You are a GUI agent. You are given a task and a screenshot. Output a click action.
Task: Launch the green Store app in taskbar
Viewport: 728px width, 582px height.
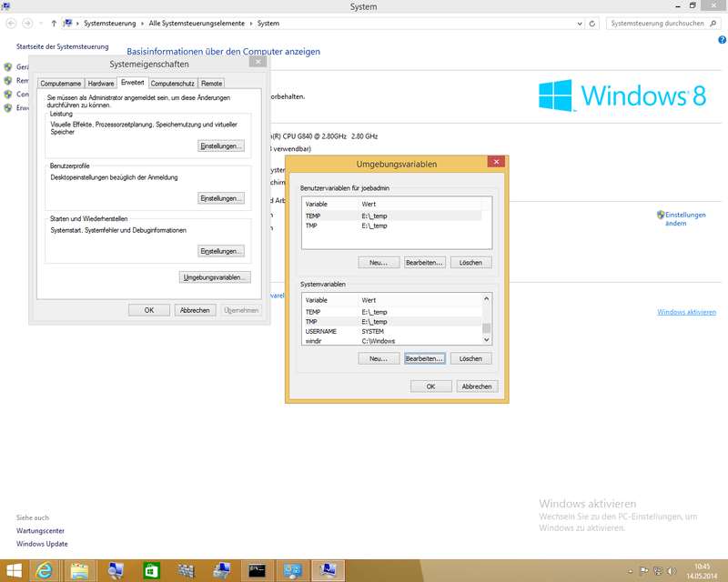click(x=151, y=570)
